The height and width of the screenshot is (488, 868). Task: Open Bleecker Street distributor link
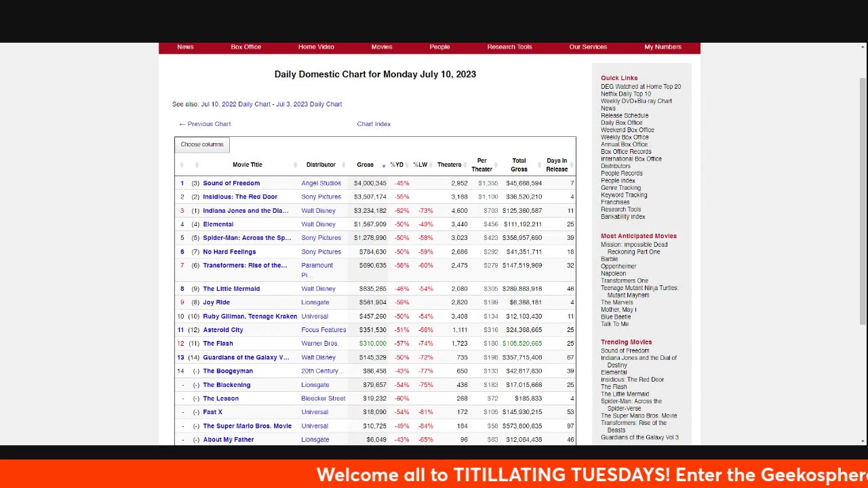[323, 399]
